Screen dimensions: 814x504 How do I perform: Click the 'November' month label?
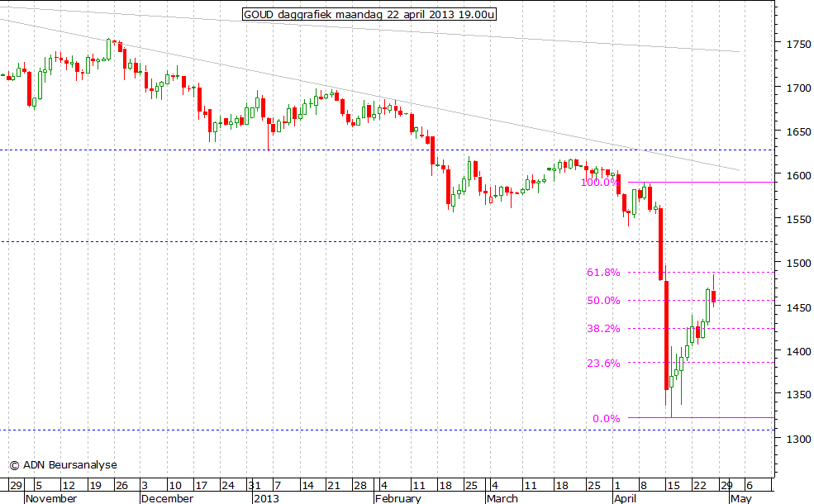(51, 498)
